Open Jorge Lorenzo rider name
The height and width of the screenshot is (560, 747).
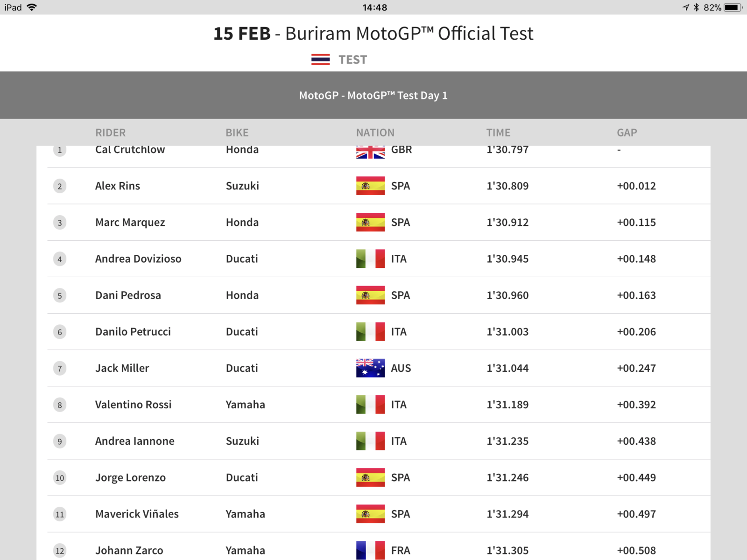(131, 478)
